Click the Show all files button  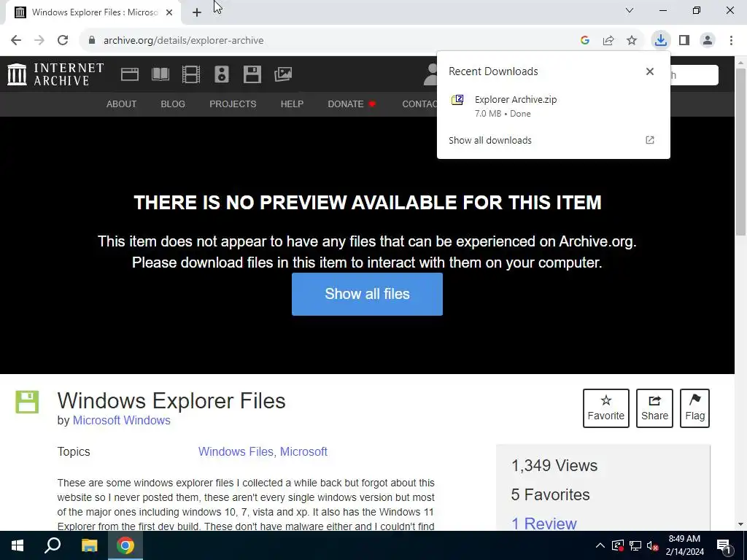[x=368, y=294]
